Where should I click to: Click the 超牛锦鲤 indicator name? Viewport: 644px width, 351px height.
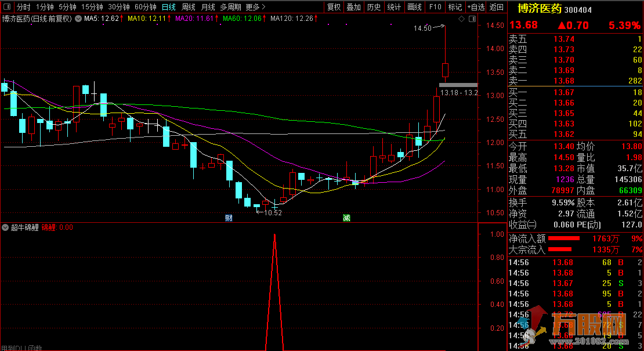point(24,227)
